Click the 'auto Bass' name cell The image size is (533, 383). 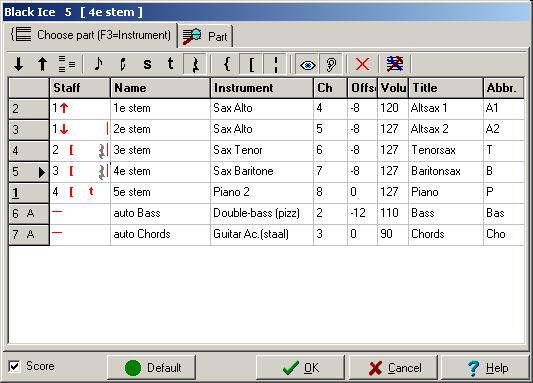coord(160,213)
